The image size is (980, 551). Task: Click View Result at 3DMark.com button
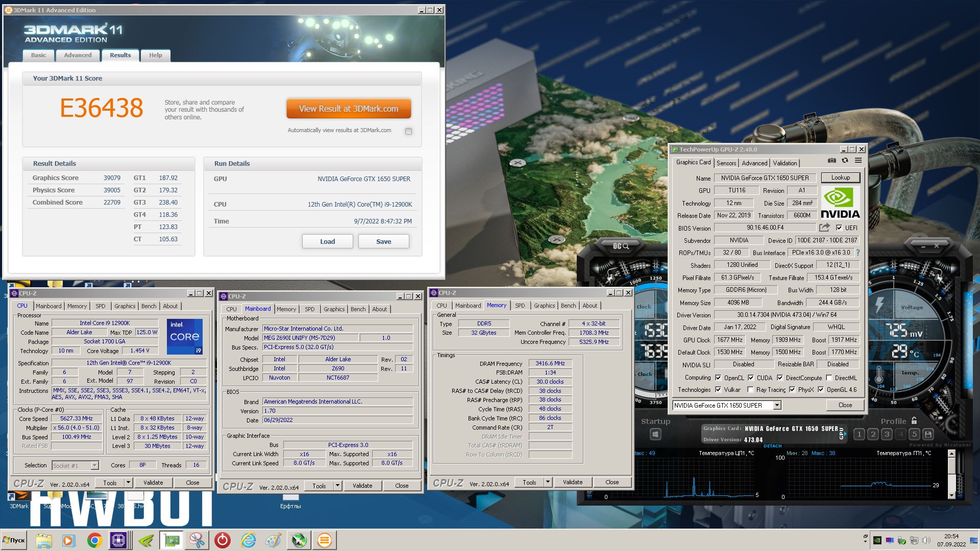[x=349, y=109]
